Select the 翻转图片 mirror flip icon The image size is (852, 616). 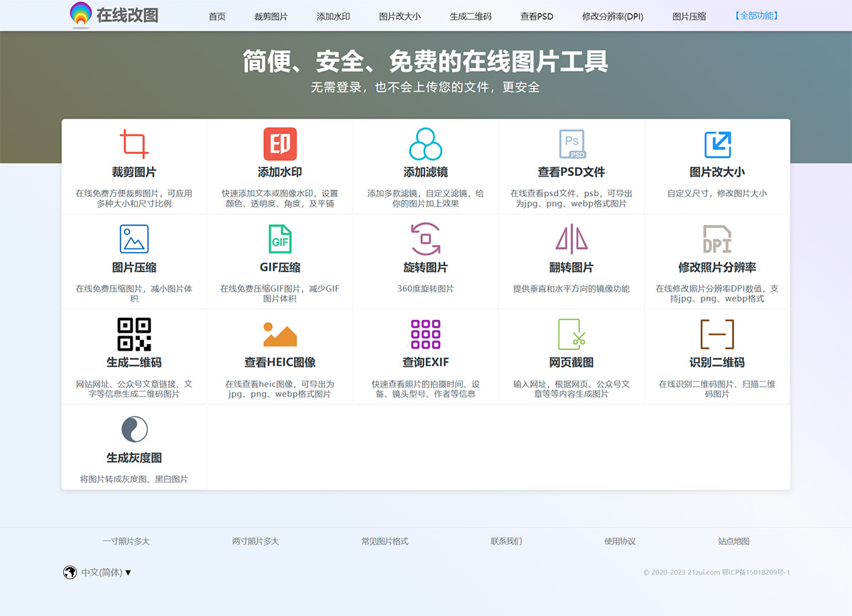tap(572, 239)
